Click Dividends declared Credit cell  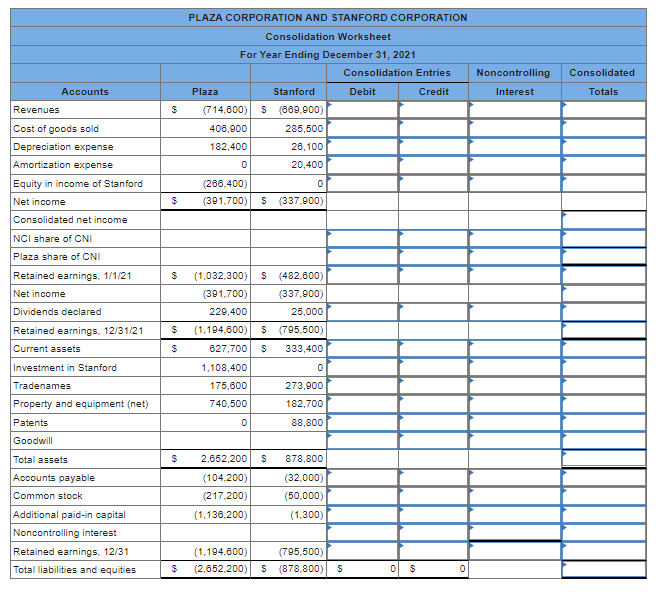pos(433,311)
